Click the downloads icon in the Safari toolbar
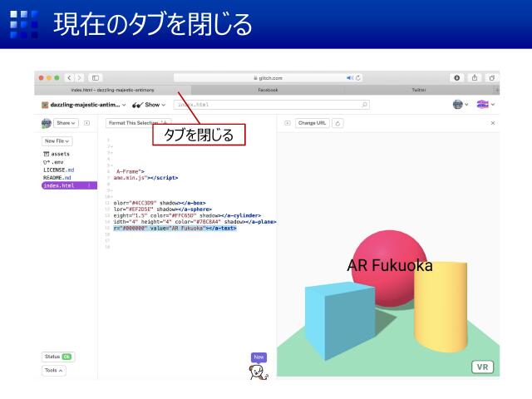This screenshot has height=399, width=532. point(456,77)
